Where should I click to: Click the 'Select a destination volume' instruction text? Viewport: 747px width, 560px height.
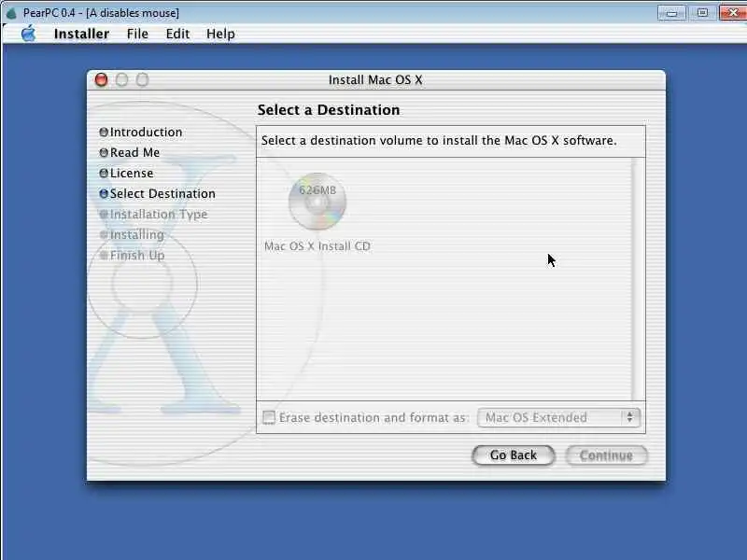pos(439,141)
